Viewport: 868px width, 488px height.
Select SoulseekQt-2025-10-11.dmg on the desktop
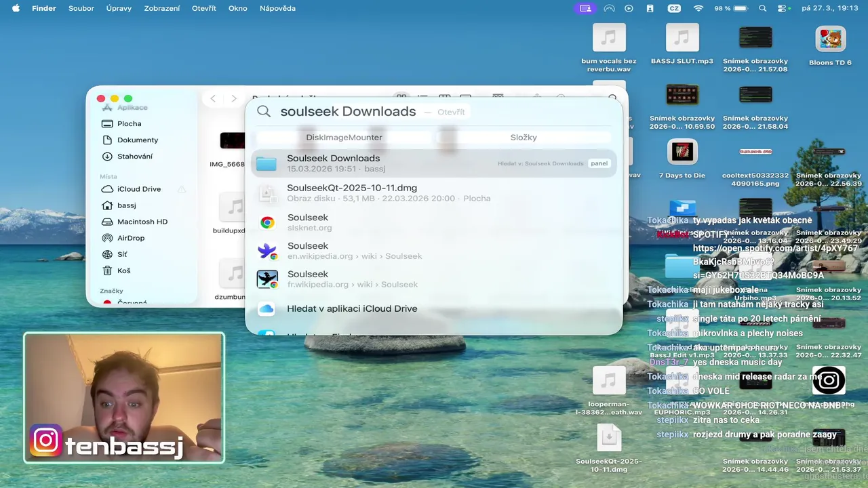click(x=609, y=438)
